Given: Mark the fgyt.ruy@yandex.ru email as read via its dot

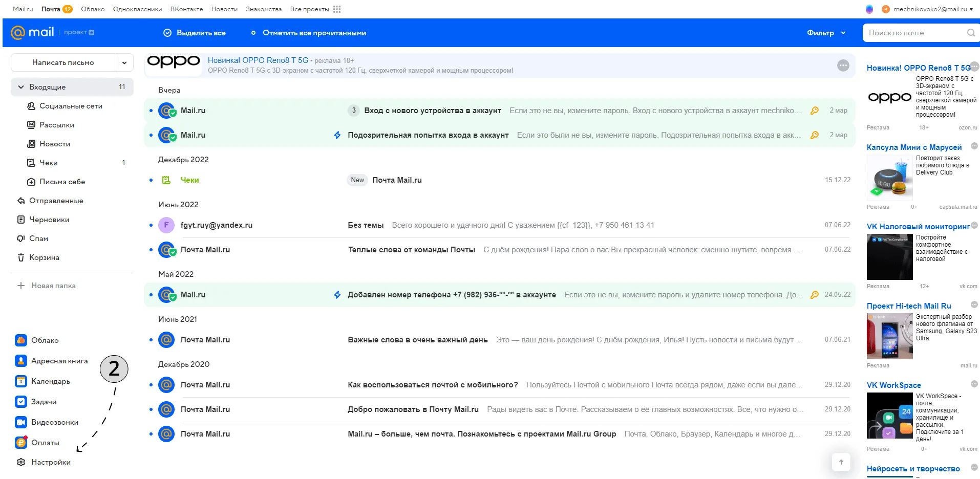Looking at the screenshot, I should click(151, 225).
